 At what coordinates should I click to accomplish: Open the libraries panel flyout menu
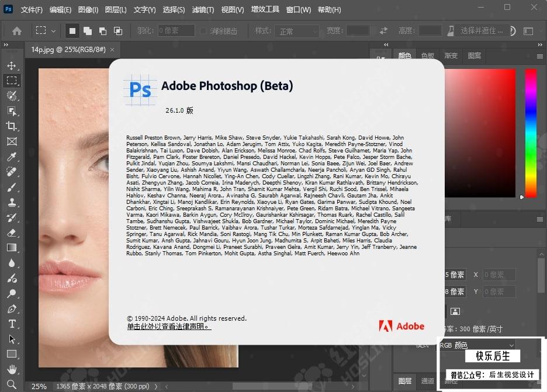539,219
